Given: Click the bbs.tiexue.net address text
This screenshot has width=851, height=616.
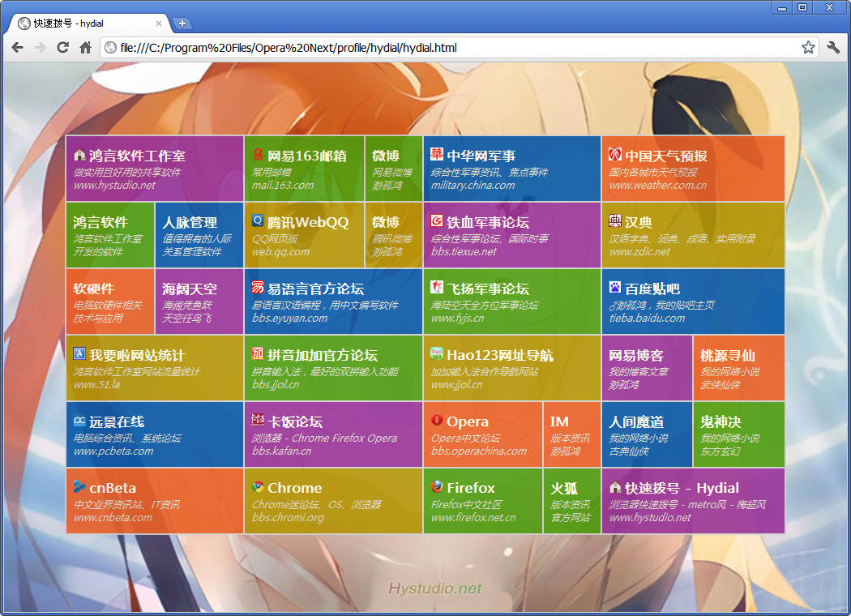Looking at the screenshot, I should click(464, 252).
